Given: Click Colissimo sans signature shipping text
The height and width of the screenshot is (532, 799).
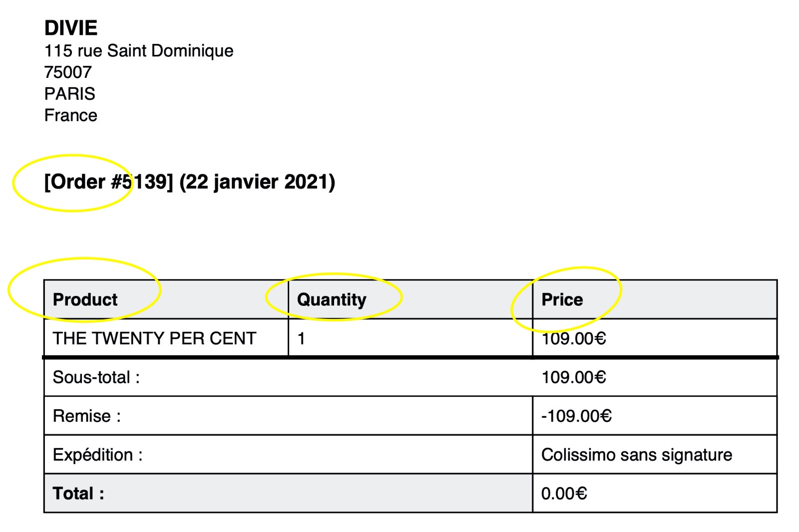Looking at the screenshot, I should click(637, 455).
